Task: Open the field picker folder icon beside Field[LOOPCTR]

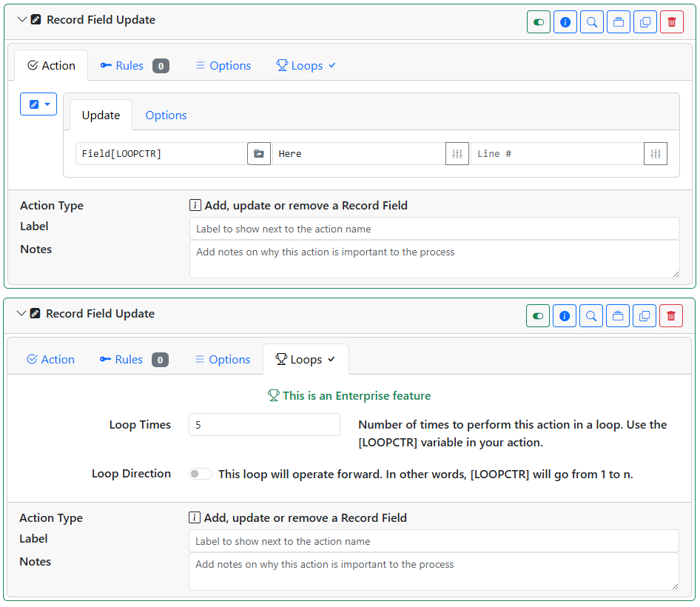Action: 259,154
